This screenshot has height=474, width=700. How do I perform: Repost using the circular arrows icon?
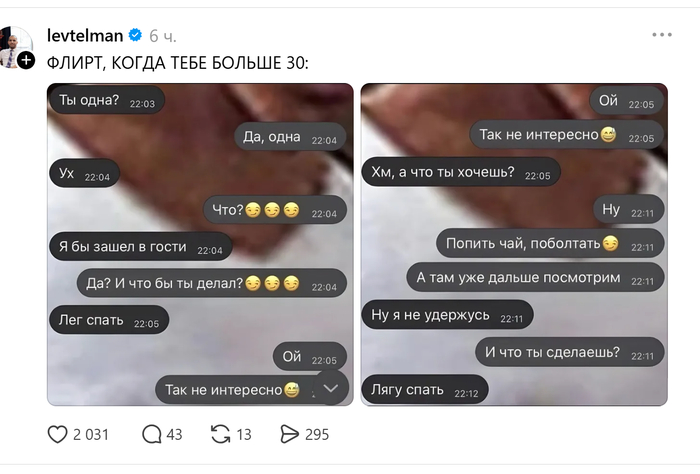tap(220, 434)
